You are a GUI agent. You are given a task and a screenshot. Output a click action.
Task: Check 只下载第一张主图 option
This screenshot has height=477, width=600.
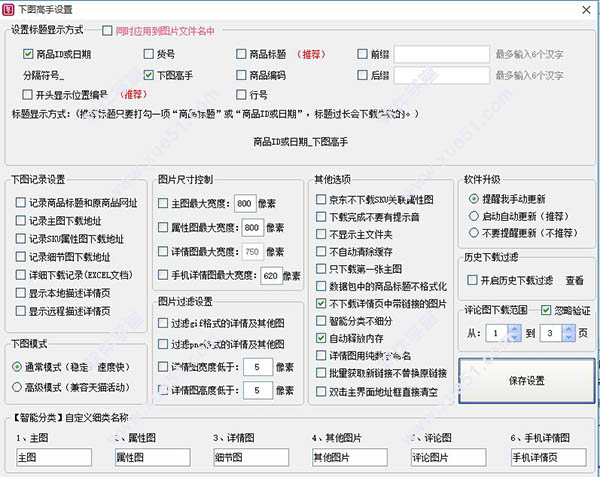[x=322, y=269]
